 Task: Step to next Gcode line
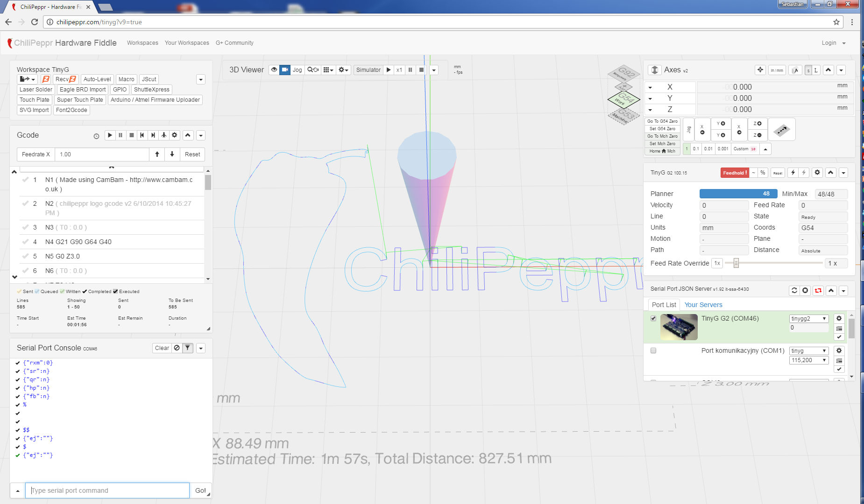coord(153,135)
